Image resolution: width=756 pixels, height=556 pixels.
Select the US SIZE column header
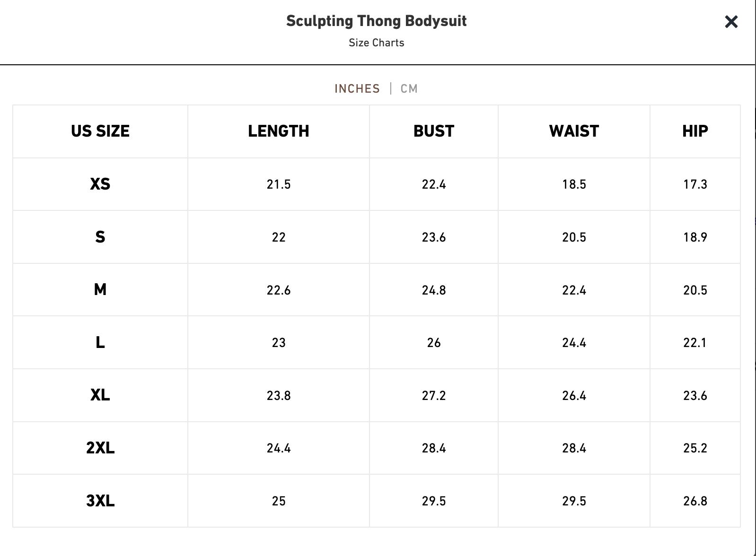(100, 131)
